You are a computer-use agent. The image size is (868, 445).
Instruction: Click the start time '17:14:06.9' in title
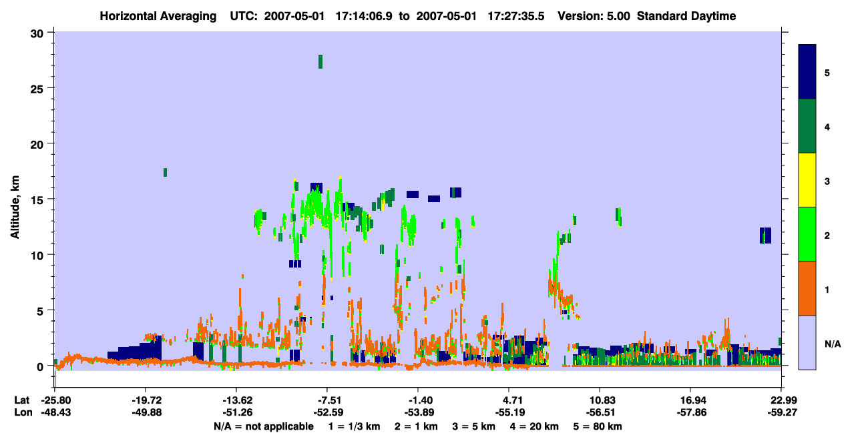363,16
